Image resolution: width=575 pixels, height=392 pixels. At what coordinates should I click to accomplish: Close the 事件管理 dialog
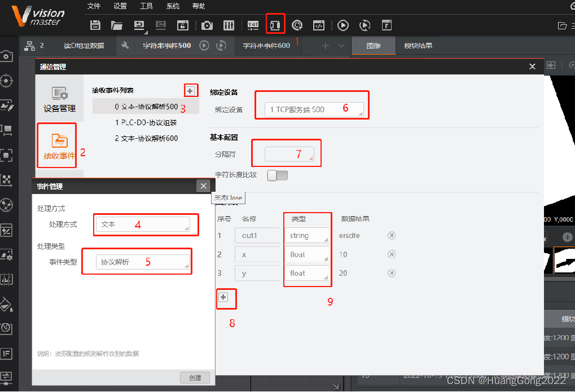coord(204,186)
